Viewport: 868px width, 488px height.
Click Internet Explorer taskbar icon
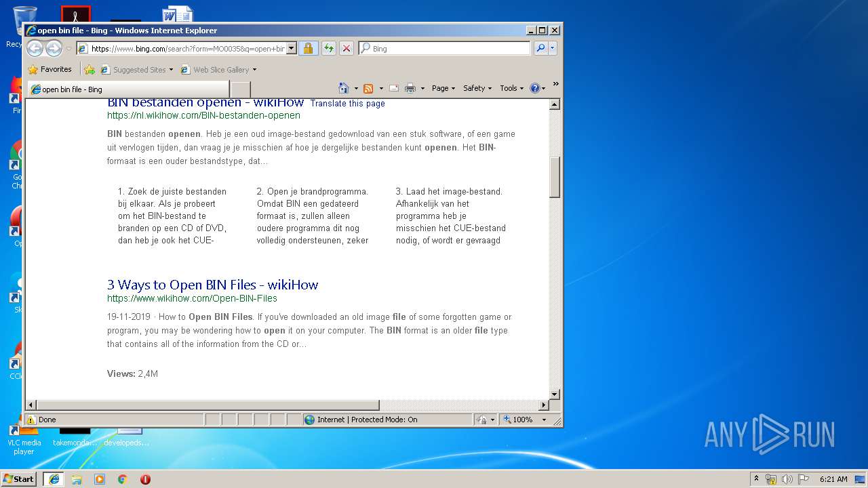tap(54, 479)
